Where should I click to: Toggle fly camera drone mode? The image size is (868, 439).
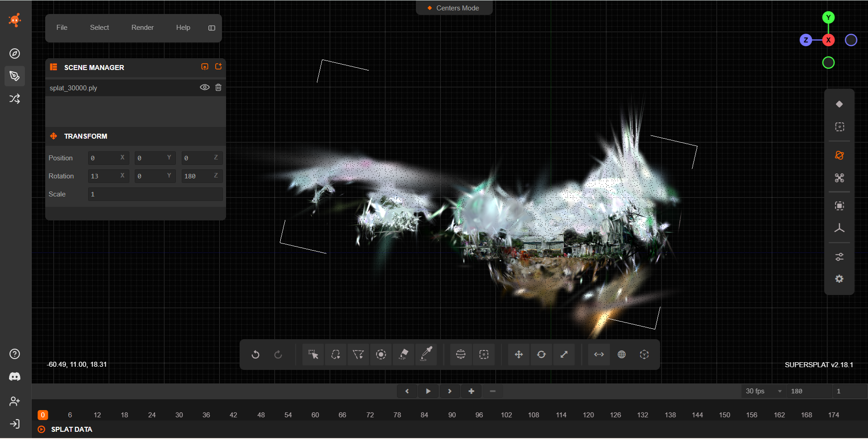click(840, 178)
